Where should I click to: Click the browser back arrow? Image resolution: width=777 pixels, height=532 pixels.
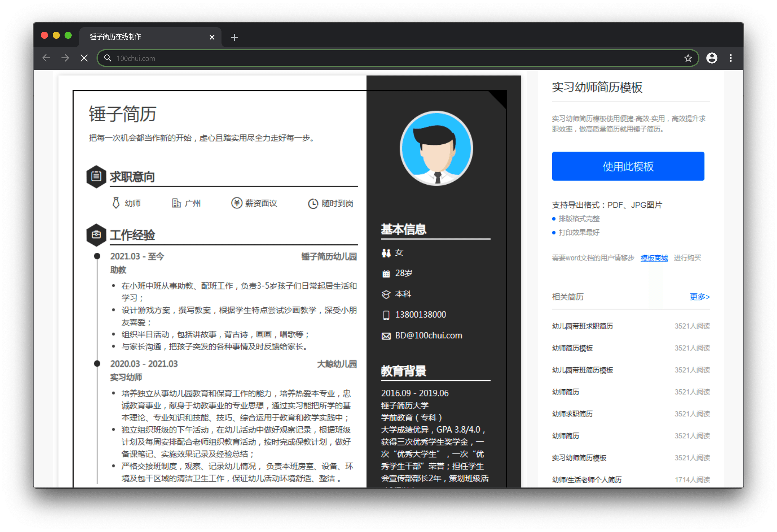click(46, 58)
